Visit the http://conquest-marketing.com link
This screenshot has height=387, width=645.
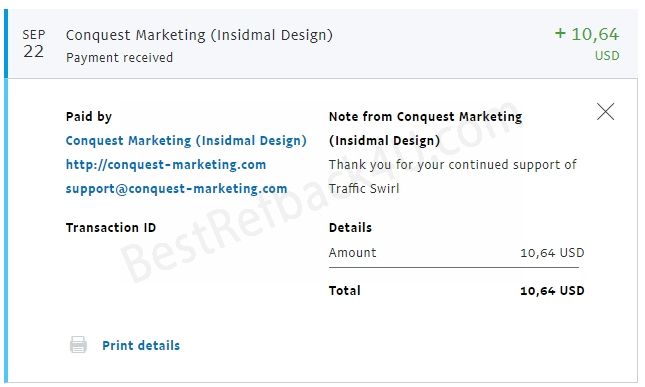point(166,165)
